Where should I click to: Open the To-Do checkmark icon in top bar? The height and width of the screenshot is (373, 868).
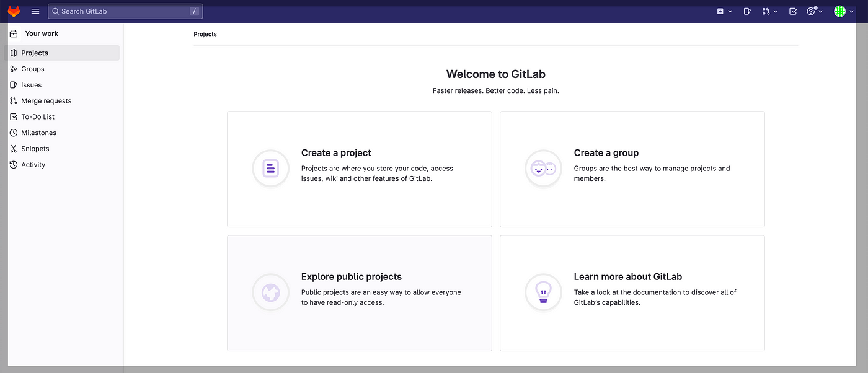793,11
